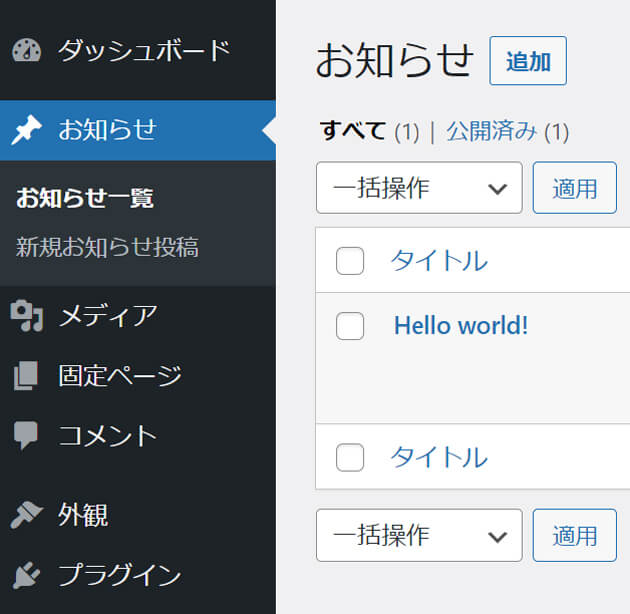
Task: Tick the select-all checkbox in footer row
Action: tap(350, 457)
